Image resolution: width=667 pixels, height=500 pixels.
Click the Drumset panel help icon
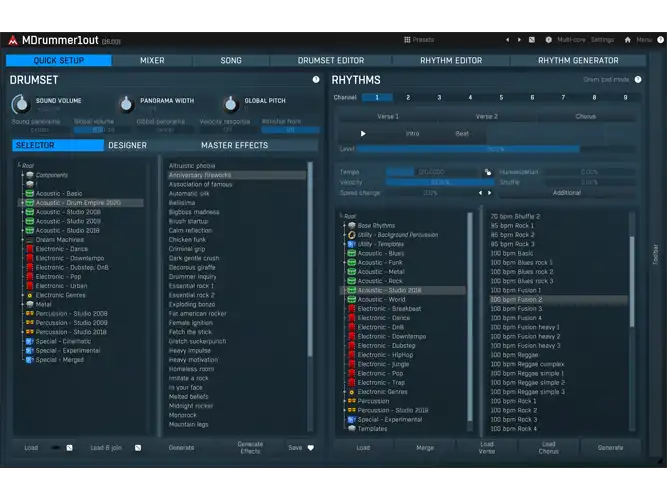click(316, 80)
